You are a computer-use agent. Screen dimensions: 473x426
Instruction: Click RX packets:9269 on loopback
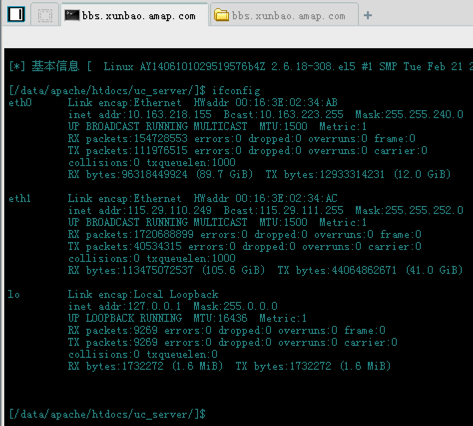tap(113, 330)
